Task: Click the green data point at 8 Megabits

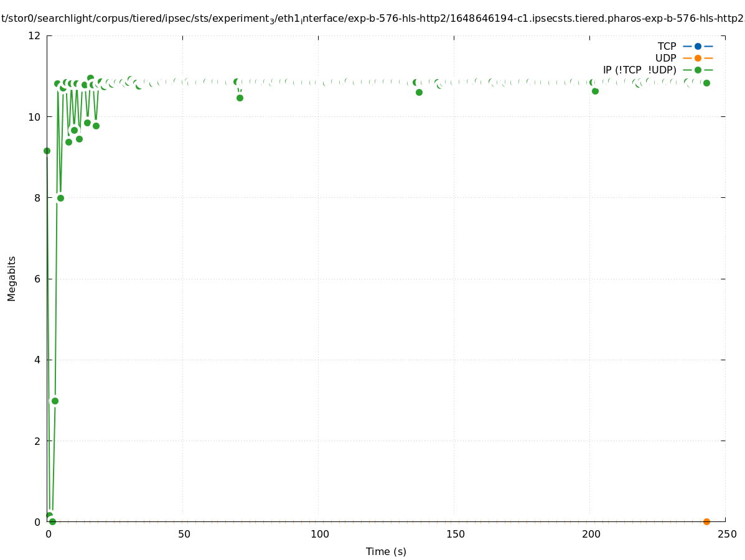Action: (60, 198)
